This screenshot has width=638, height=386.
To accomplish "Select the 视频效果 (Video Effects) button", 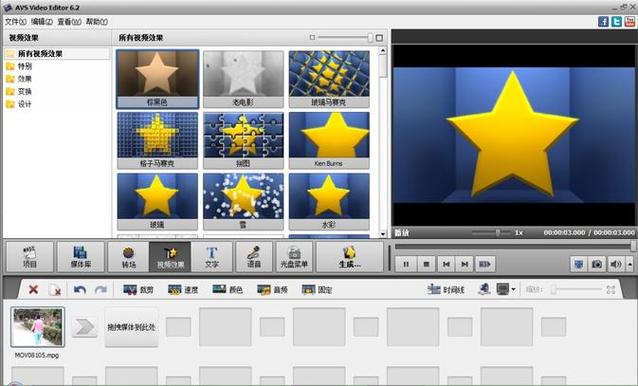I will (170, 257).
